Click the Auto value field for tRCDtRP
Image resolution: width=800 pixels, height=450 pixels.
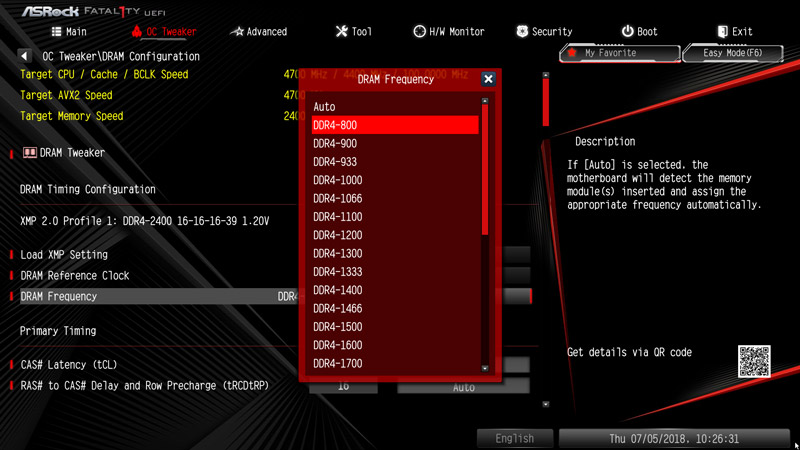(x=463, y=387)
